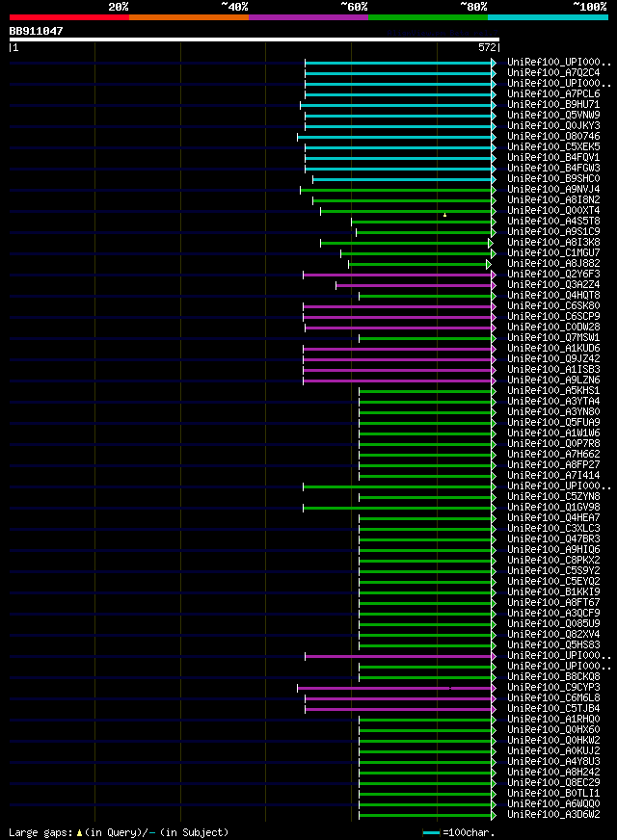Select the UniRef100_C6SCP9 label
Screen dimensions: 617x840
pyautogui.click(x=553, y=317)
